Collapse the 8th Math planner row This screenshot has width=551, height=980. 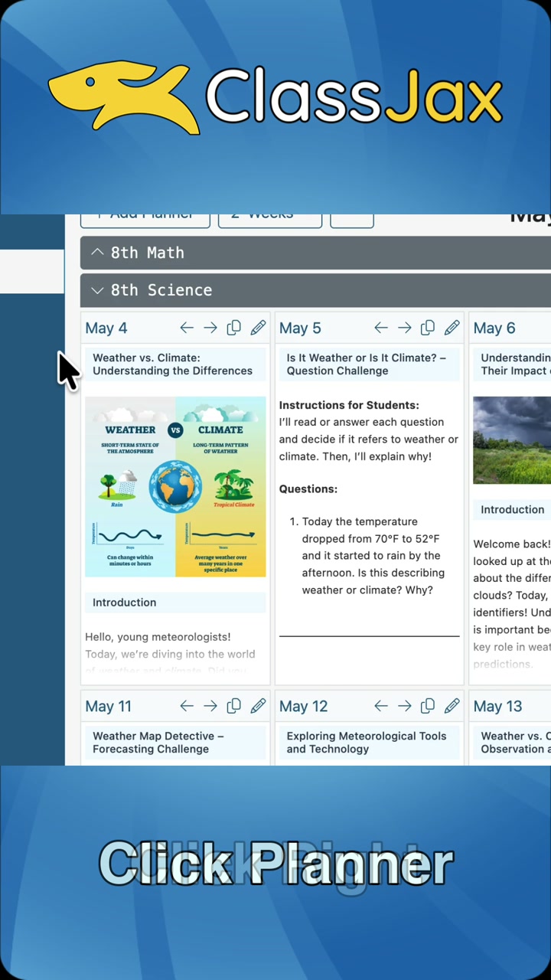point(315,253)
